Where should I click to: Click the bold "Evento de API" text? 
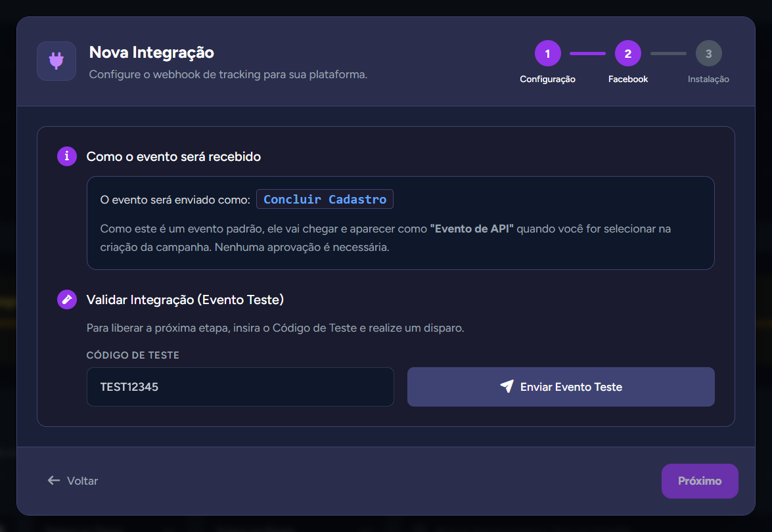[x=472, y=229]
